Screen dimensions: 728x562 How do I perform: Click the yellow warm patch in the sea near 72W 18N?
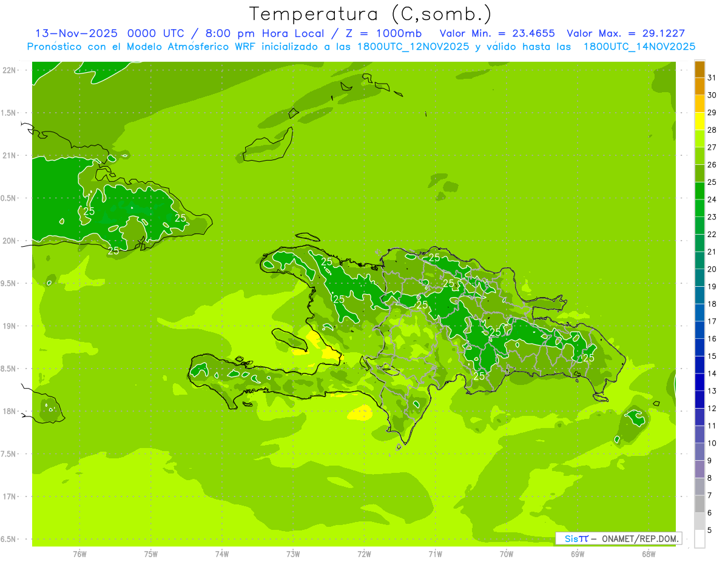[x=360, y=413]
